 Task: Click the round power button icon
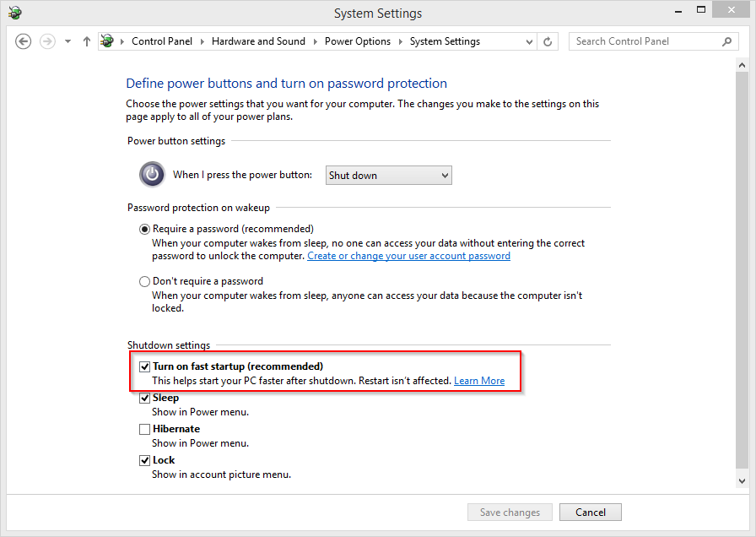[153, 174]
